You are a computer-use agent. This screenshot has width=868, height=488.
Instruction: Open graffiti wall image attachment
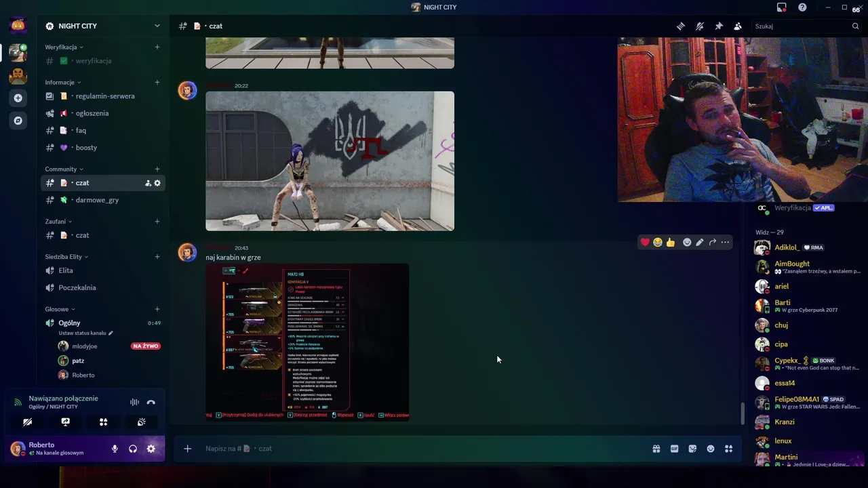(330, 161)
